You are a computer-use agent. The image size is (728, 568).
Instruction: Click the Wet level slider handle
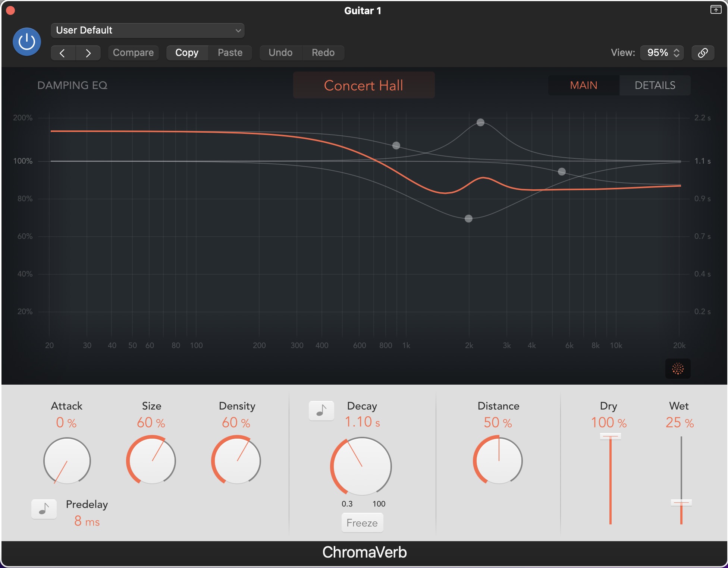click(x=681, y=502)
